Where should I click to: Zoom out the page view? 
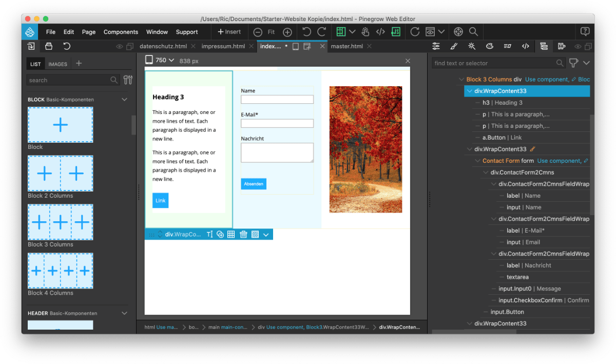[x=258, y=32]
